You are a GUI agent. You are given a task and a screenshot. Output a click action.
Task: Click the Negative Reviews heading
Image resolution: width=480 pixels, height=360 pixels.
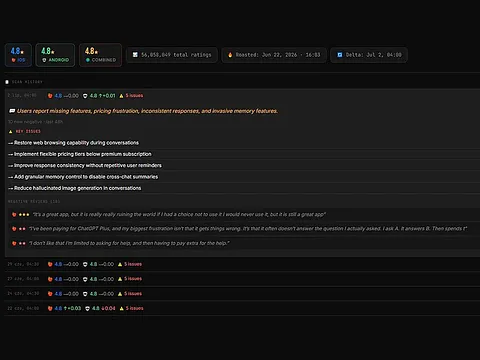[34, 201]
